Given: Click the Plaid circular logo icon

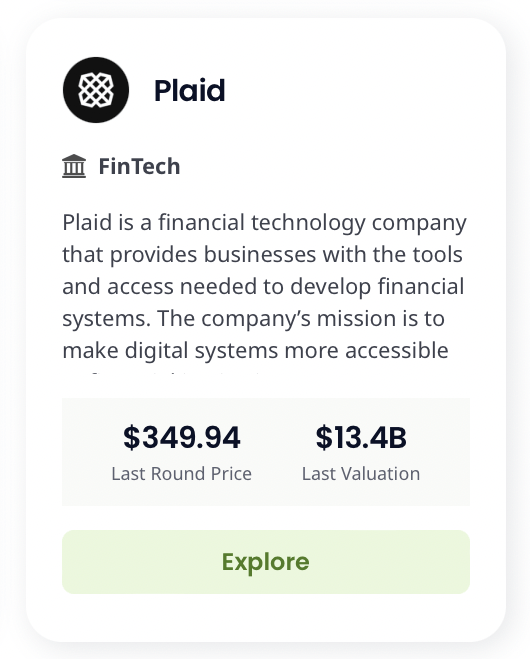Looking at the screenshot, I should click(x=96, y=90).
